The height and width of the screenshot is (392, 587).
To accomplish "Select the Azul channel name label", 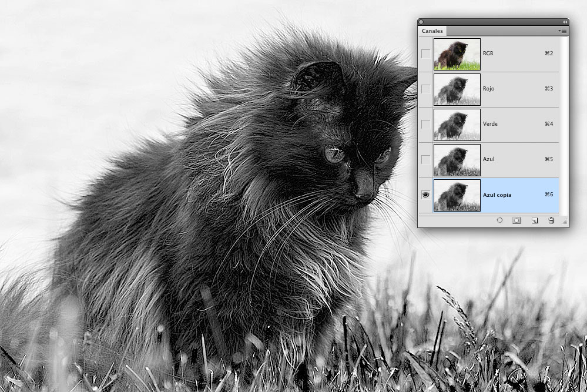I will pyautogui.click(x=488, y=159).
